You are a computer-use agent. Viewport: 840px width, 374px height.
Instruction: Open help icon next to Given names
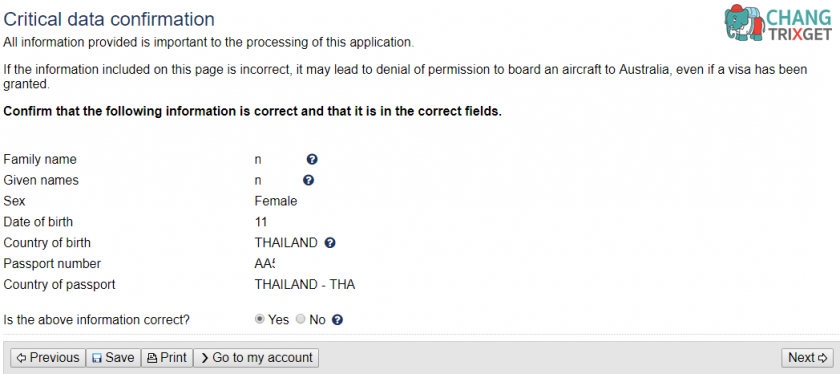click(308, 180)
